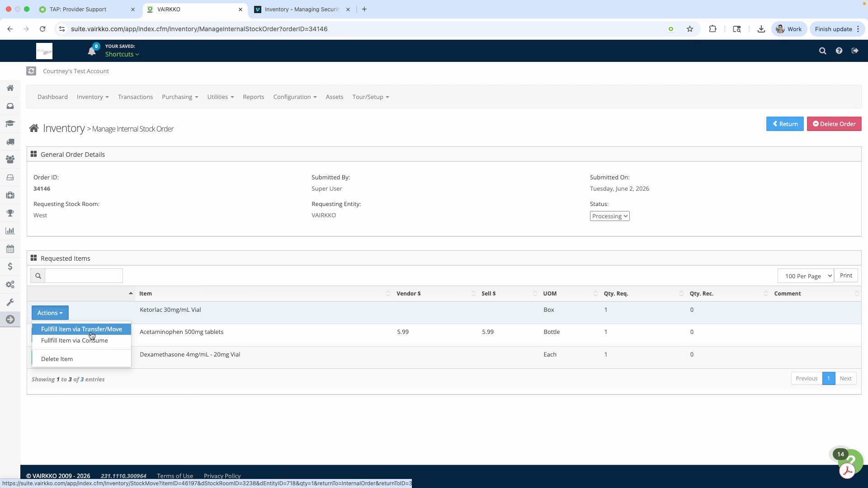This screenshot has width=868, height=488.
Task: Open the trophy sidebar icon
Action: click(10, 213)
